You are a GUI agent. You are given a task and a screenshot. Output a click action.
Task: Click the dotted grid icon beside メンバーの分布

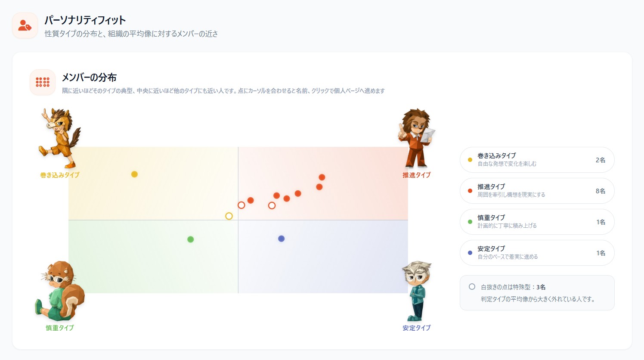[x=43, y=82]
